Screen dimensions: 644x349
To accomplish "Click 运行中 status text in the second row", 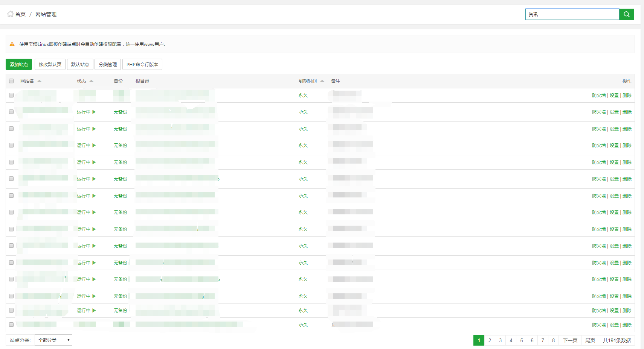I will tap(84, 112).
